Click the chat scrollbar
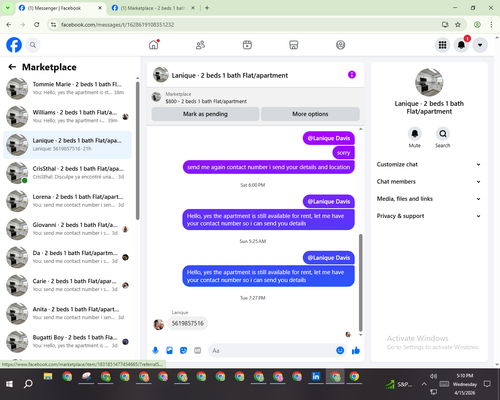 (361, 283)
